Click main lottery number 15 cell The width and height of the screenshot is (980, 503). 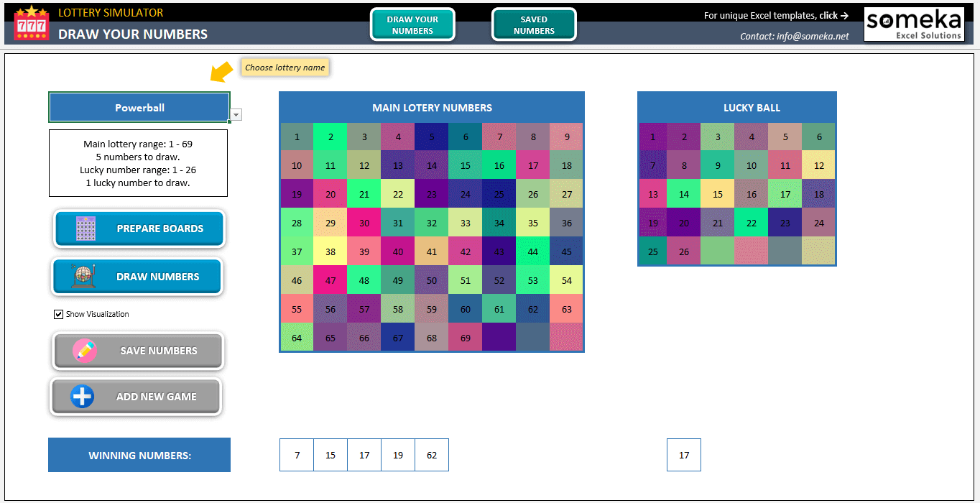[x=466, y=165]
